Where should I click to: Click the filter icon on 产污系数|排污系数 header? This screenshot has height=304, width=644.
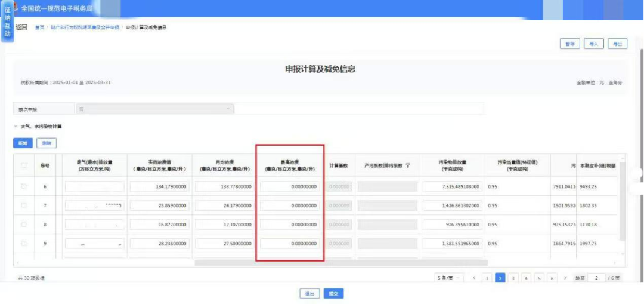pyautogui.click(x=408, y=165)
